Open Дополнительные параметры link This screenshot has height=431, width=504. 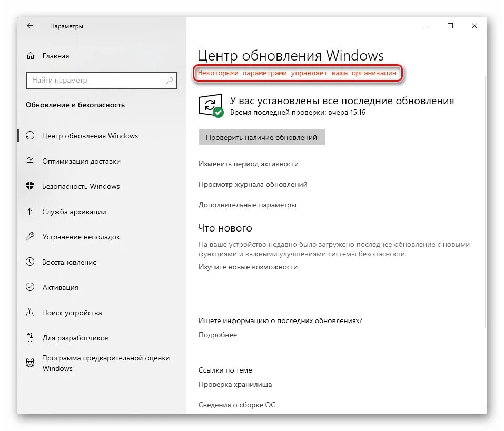(x=247, y=205)
